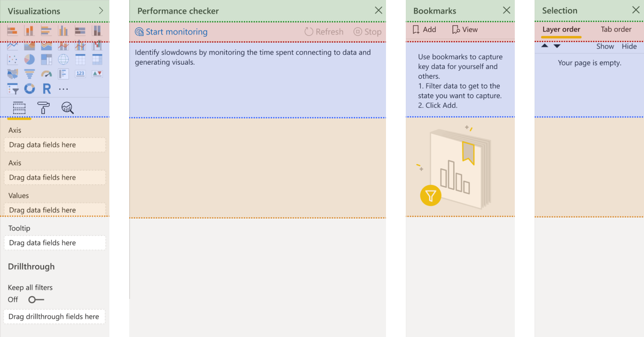Add the scatter chart visual

click(12, 59)
